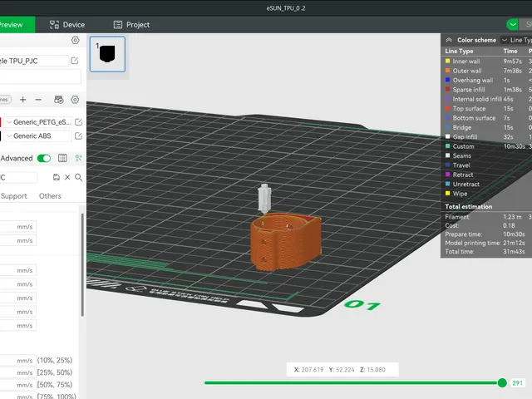Open filament settings gear icon
Viewport: 532px width, 399px height.
pos(75,100)
